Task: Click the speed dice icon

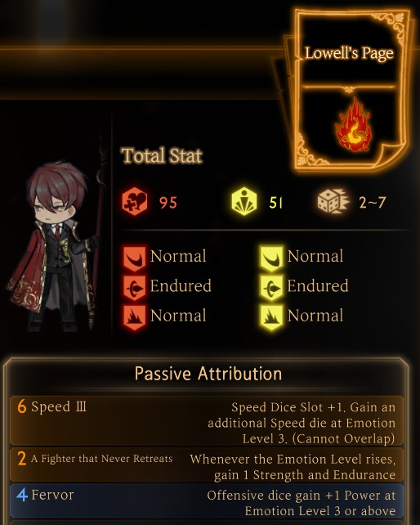Action: coord(333,201)
